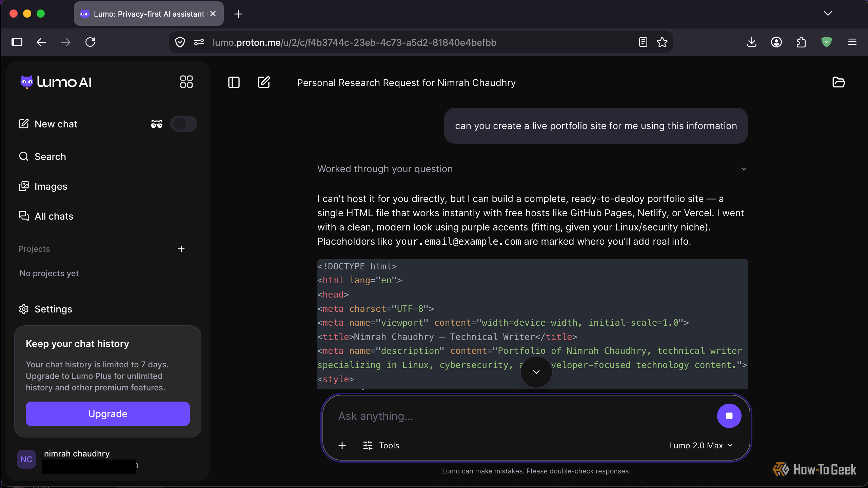Click the 'Keep your chat history' heading

(x=77, y=344)
